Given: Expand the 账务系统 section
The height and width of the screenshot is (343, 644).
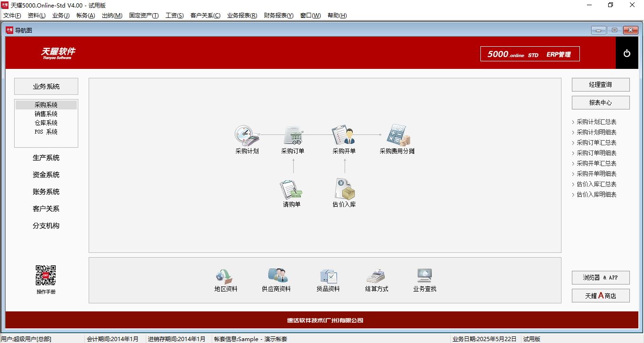Looking at the screenshot, I should [46, 192].
